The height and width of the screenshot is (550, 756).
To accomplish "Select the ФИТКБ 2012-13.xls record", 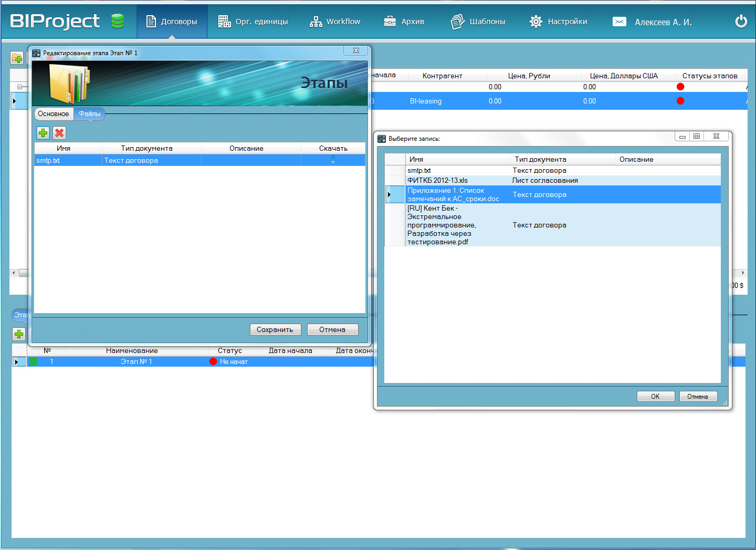I will click(437, 180).
